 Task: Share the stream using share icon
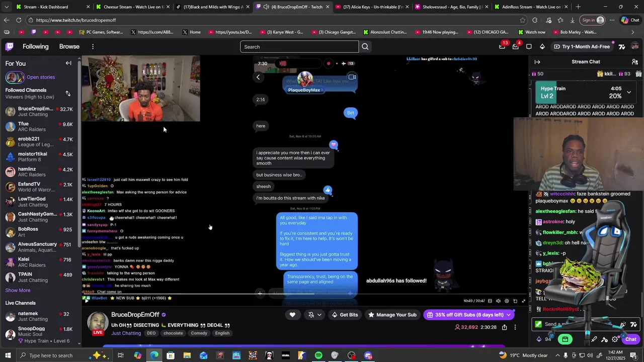click(x=504, y=327)
